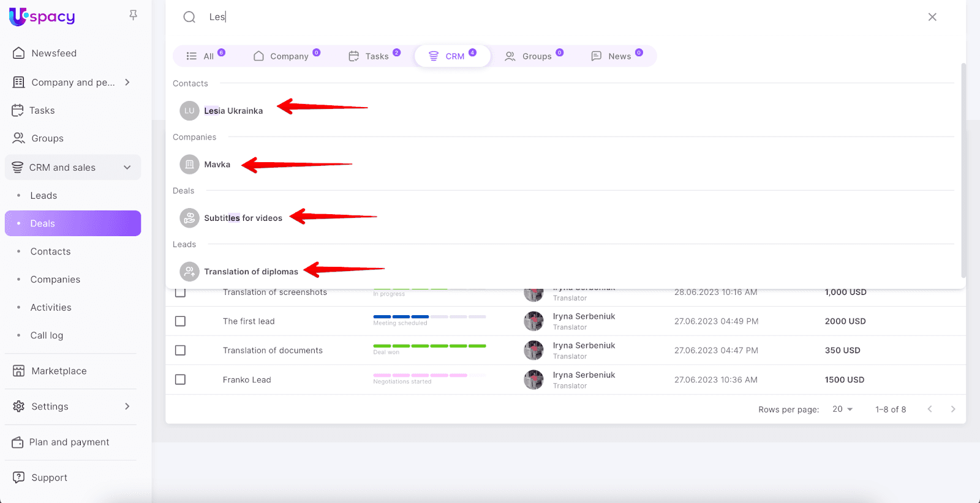Click the pin sidebar icon
The image size is (980, 503).
click(133, 15)
